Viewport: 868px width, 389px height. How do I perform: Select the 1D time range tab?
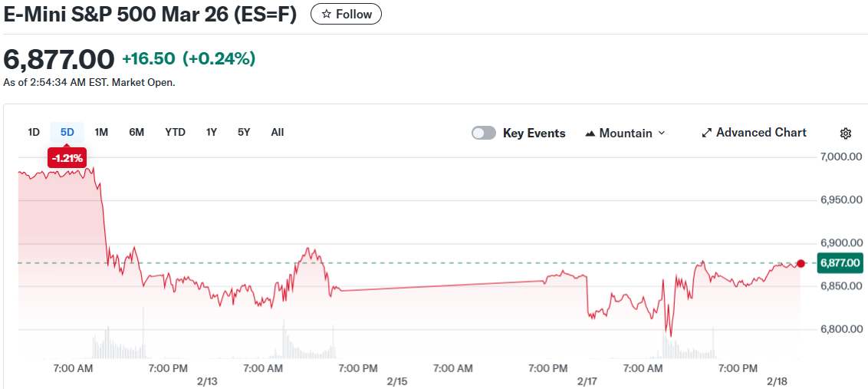click(34, 132)
